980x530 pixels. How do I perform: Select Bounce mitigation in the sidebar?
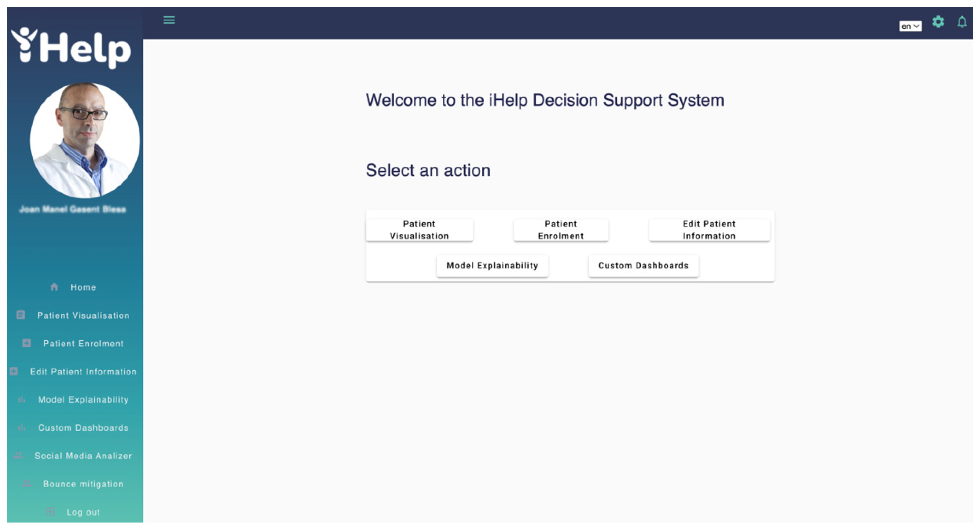[83, 484]
